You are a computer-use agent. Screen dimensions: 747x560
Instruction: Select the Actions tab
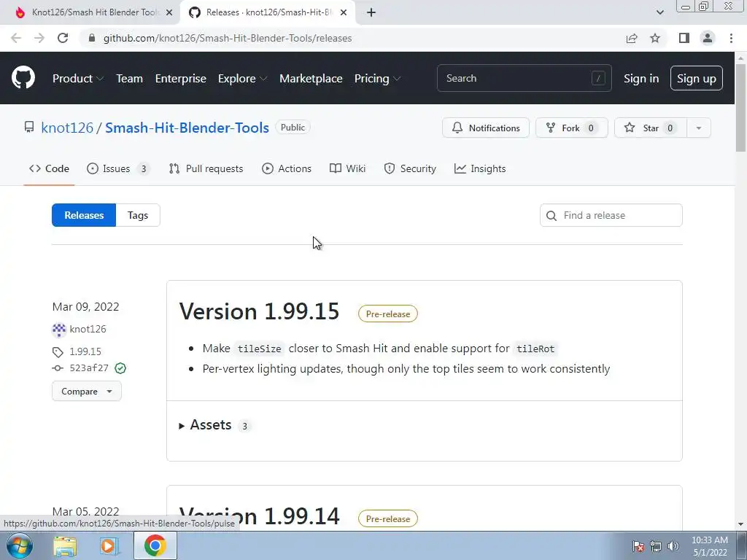pos(287,168)
